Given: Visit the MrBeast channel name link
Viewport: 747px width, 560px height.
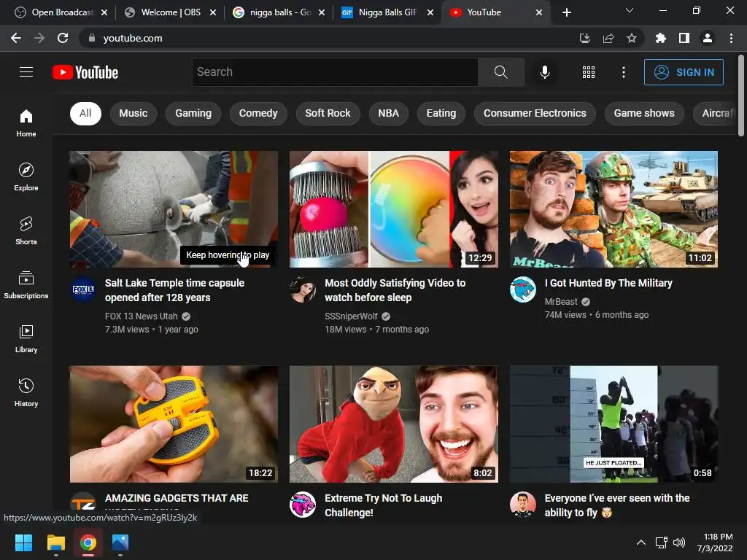Looking at the screenshot, I should click(x=561, y=301).
